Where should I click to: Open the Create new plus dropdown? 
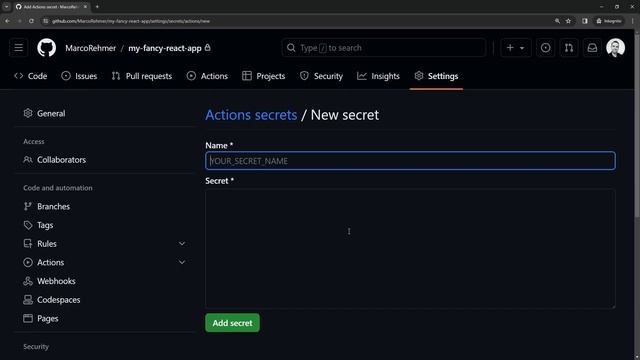[516, 48]
